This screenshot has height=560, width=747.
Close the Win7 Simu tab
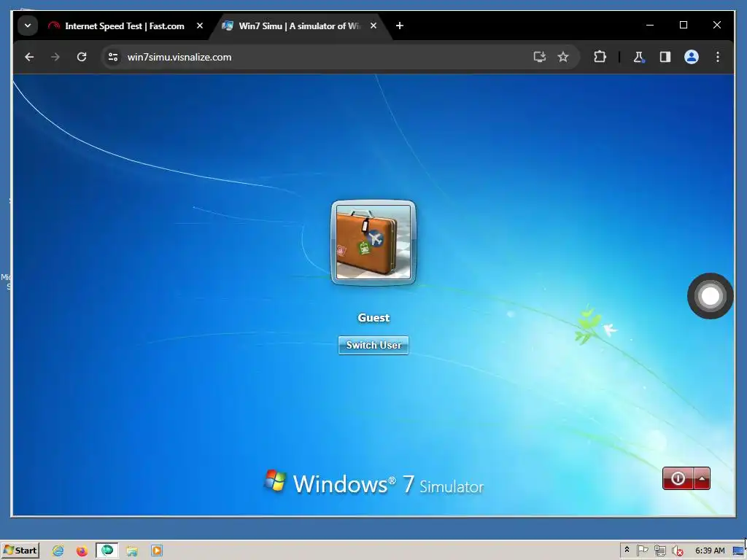coord(373,26)
